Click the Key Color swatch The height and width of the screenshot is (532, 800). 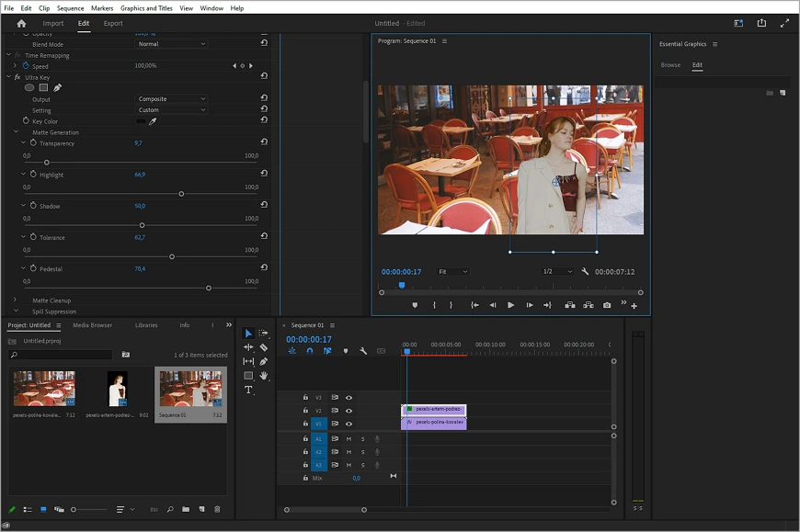click(141, 121)
